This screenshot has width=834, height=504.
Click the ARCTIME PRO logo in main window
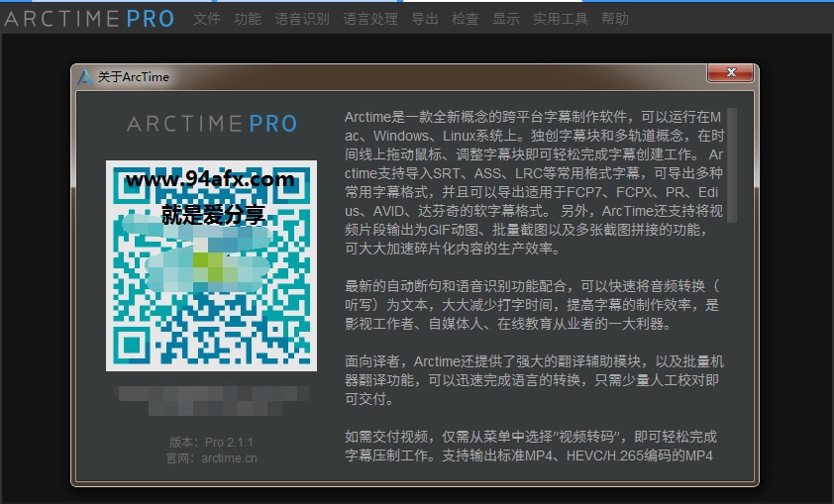click(x=89, y=19)
